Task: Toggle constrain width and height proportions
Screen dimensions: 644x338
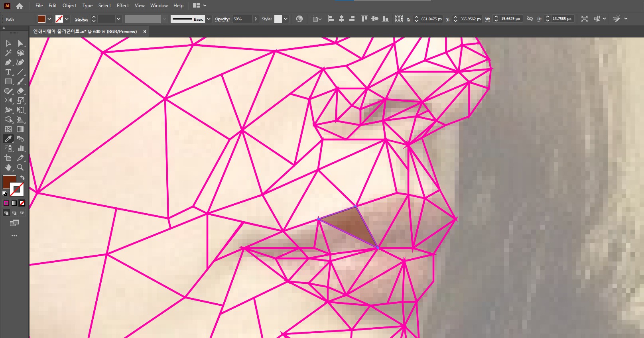Action: click(x=530, y=19)
